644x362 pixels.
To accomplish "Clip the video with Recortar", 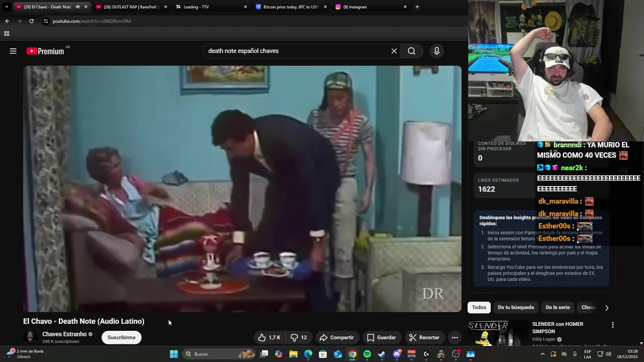I will tap(424, 337).
